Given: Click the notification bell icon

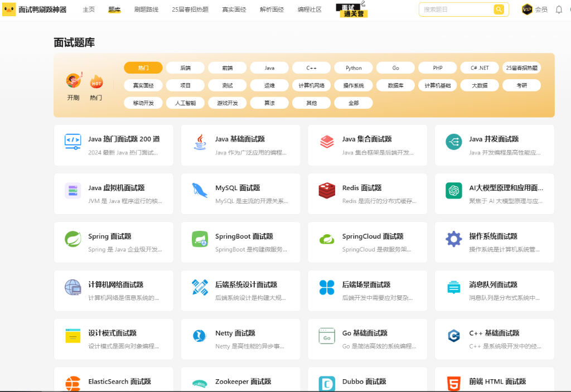Looking at the screenshot, I should tap(559, 9).
